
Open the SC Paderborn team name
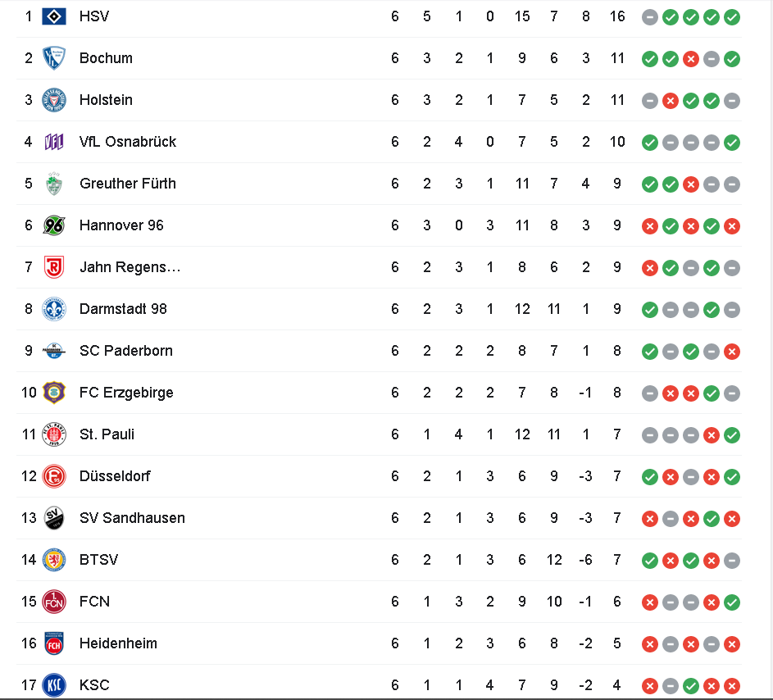126,351
